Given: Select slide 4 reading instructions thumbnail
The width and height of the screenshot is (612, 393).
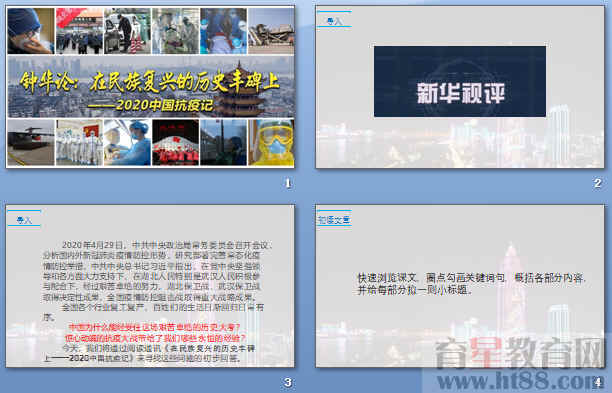Looking at the screenshot, I should pyautogui.click(x=460, y=286).
